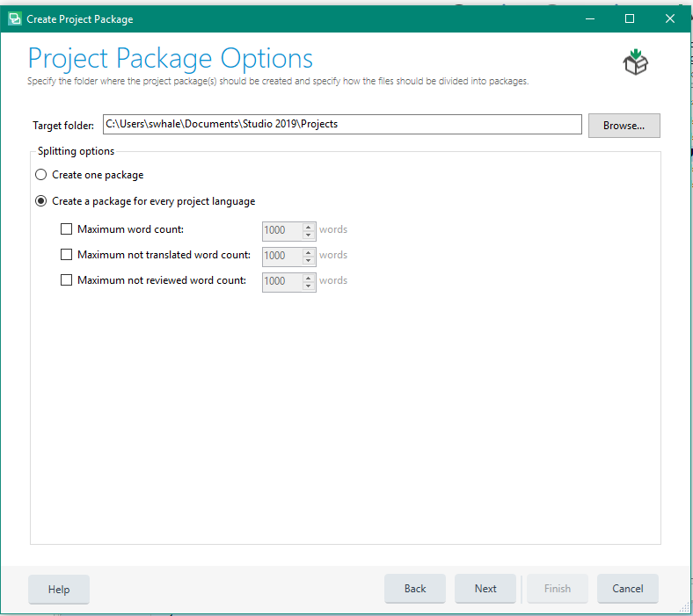Image resolution: width=693 pixels, height=616 pixels.
Task: Go to the previous step with Back
Action: click(x=414, y=589)
